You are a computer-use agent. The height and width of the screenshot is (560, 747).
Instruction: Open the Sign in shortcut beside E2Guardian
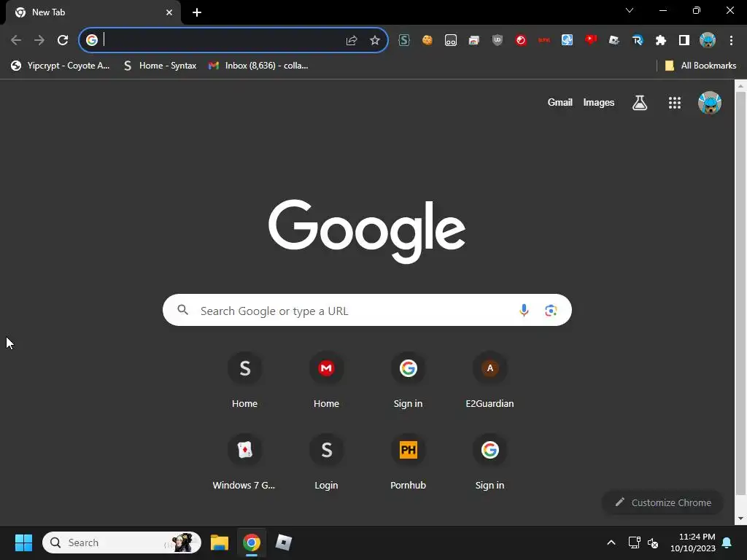[409, 380]
